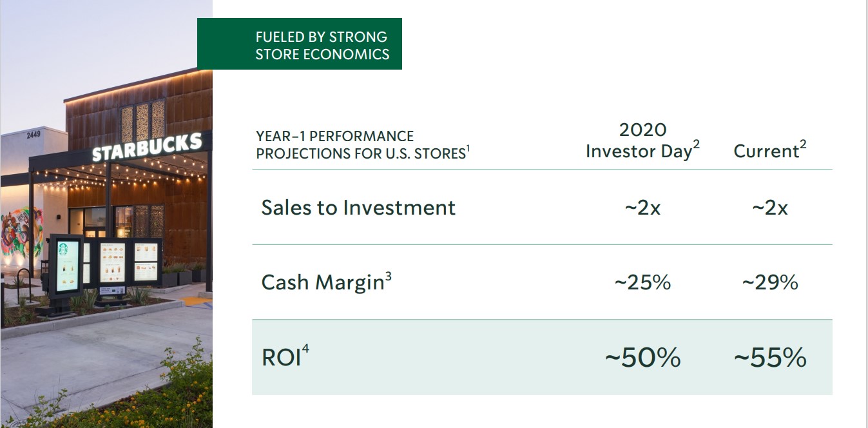Image resolution: width=868 pixels, height=428 pixels.
Task: Click the ~55% ROI value
Action: pyautogui.click(x=769, y=357)
